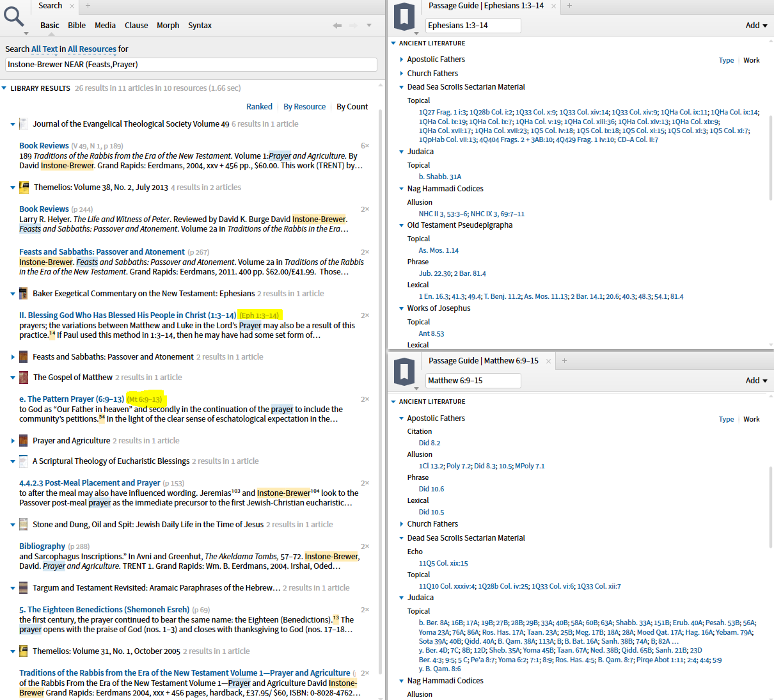Click the Prayer and Agriculture cover icon
Image resolution: width=774 pixels, height=700 pixels.
pos(24,440)
